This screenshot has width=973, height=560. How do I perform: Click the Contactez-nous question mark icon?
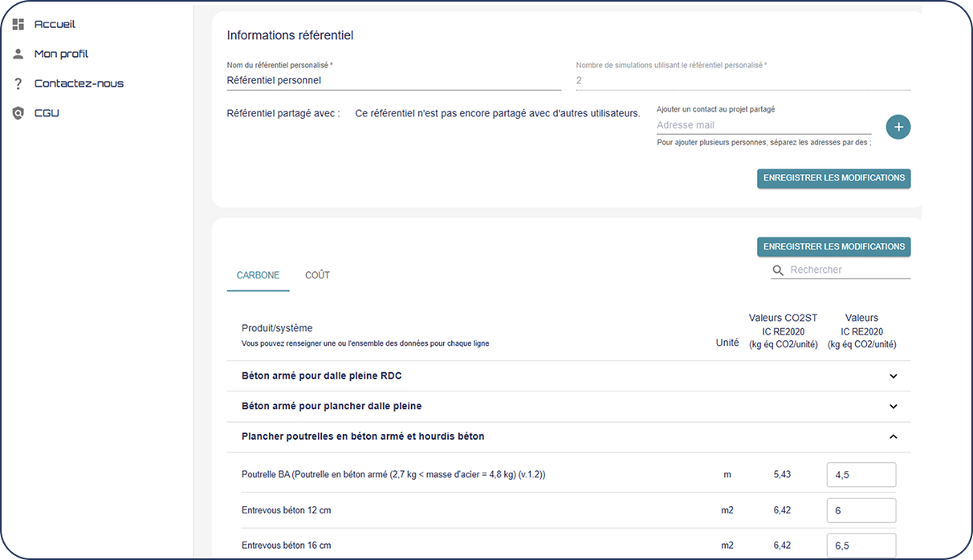18,83
